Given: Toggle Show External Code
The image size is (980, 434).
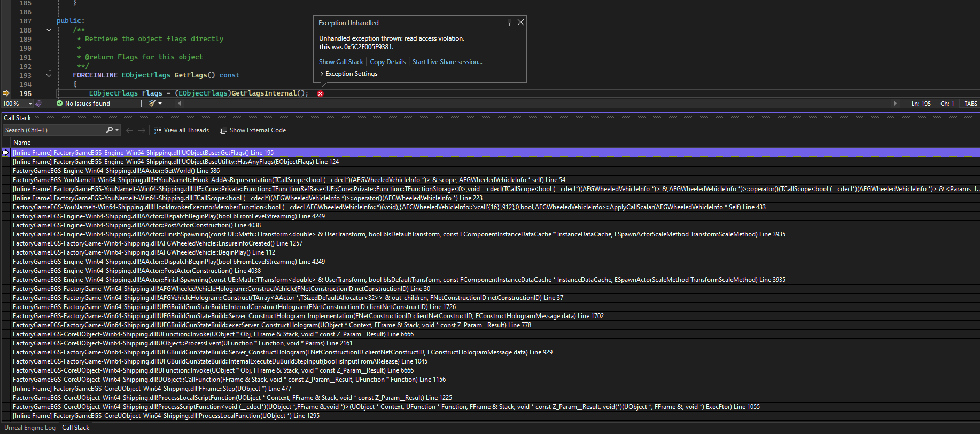Looking at the screenshot, I should [x=253, y=130].
